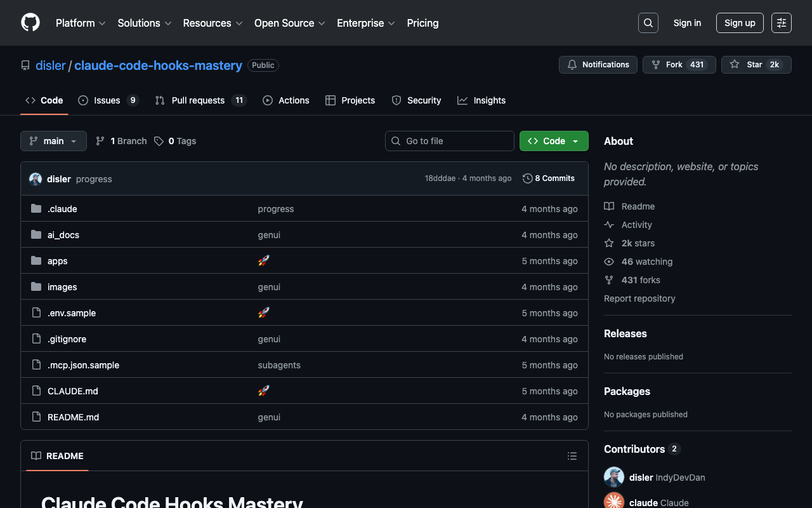
Task: Click the Go to file field
Action: (x=450, y=141)
